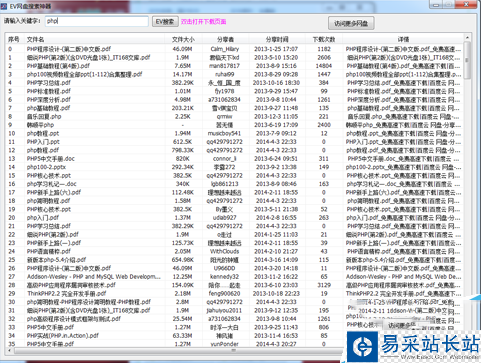Click sharer kennedy32 in row 27
The width and height of the screenshot is (481, 363).
(225, 277)
